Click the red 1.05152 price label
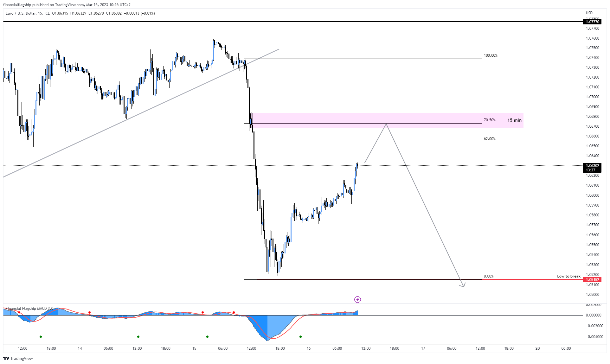Screen dimensions: 610x364 coord(592,280)
